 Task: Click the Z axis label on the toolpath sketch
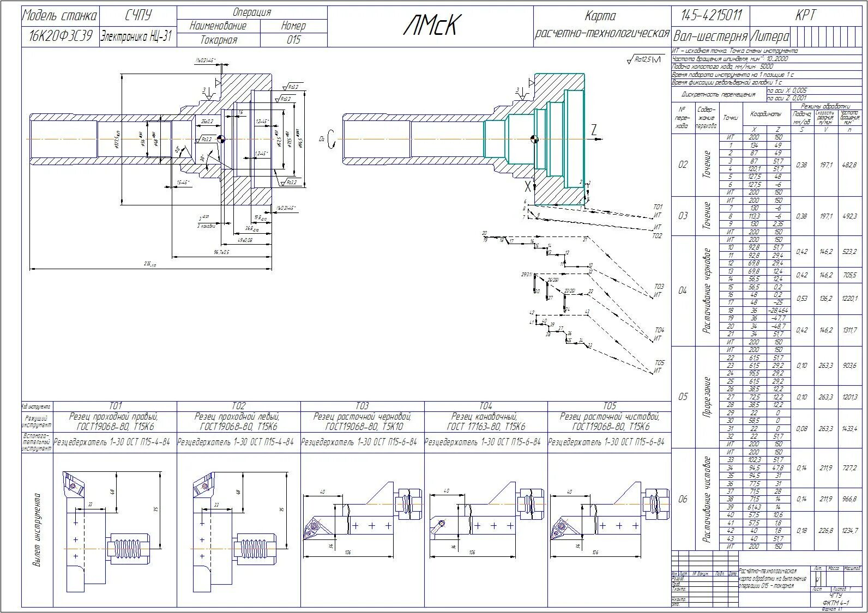[594, 130]
